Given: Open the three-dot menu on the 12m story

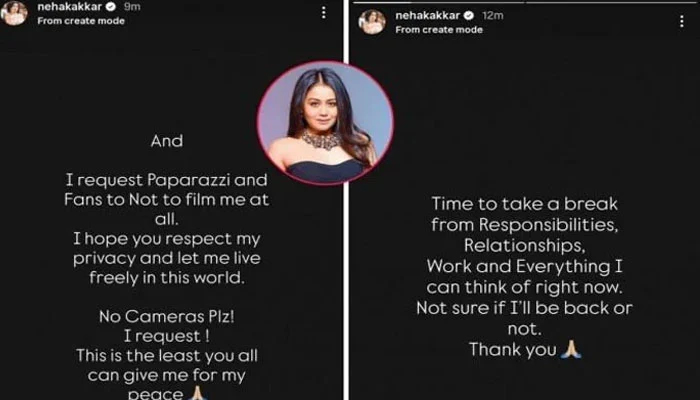Looking at the screenshot, I should point(681,21).
